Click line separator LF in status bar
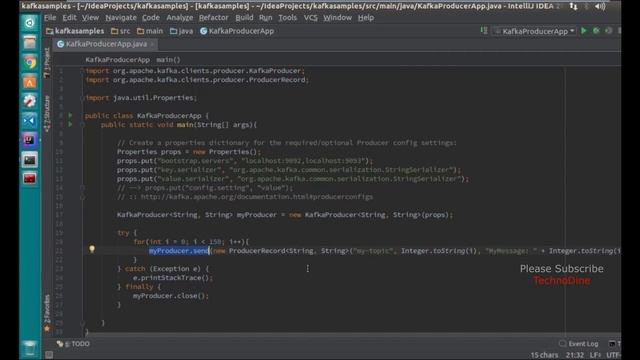The width and height of the screenshot is (640, 360). pyautogui.click(x=595, y=355)
